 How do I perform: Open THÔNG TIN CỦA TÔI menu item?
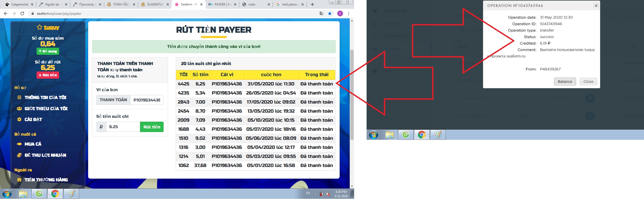pyautogui.click(x=45, y=97)
